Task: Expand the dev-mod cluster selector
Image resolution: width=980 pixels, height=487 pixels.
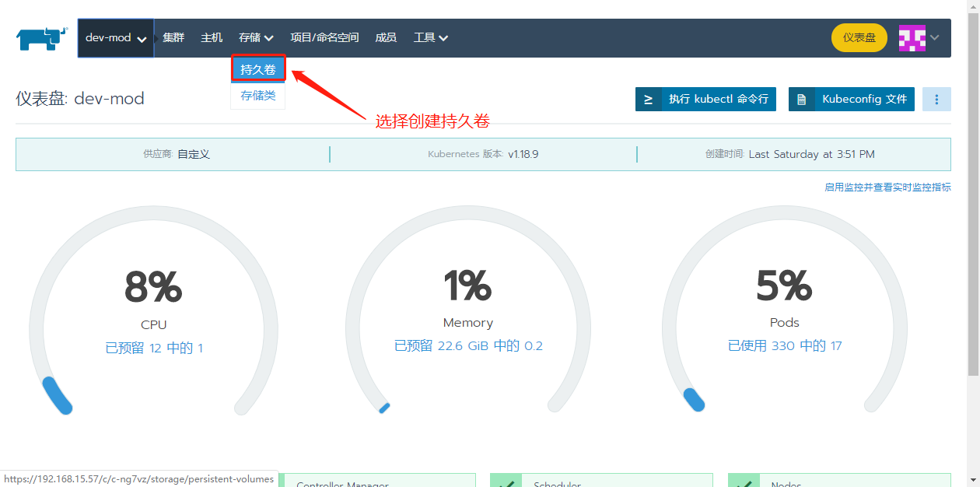Action: coord(115,37)
